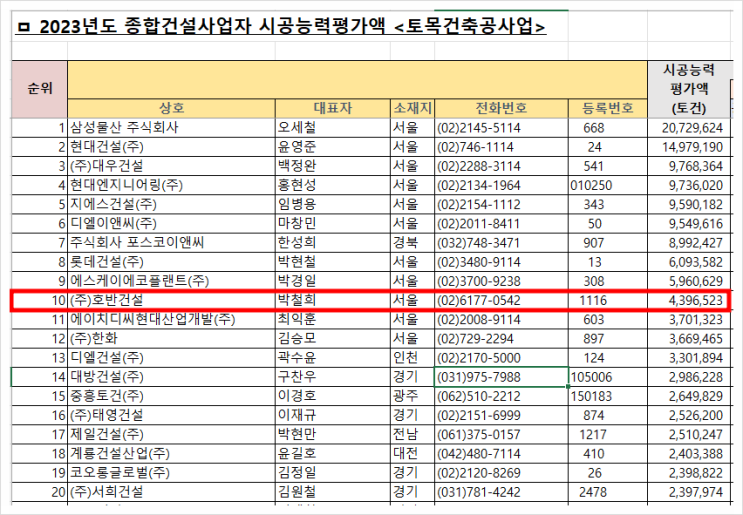Select registration number 2478
Viewport: 743px width, 515px height.
(x=607, y=492)
